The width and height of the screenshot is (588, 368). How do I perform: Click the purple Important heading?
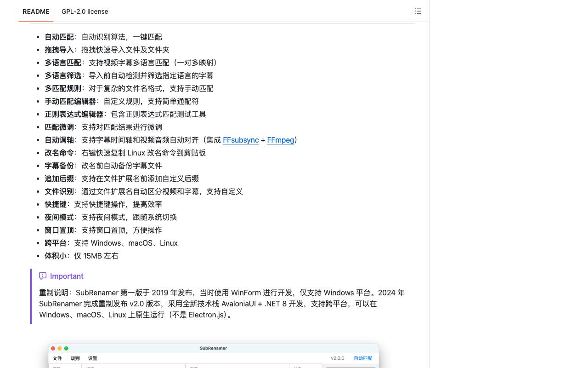click(x=67, y=276)
